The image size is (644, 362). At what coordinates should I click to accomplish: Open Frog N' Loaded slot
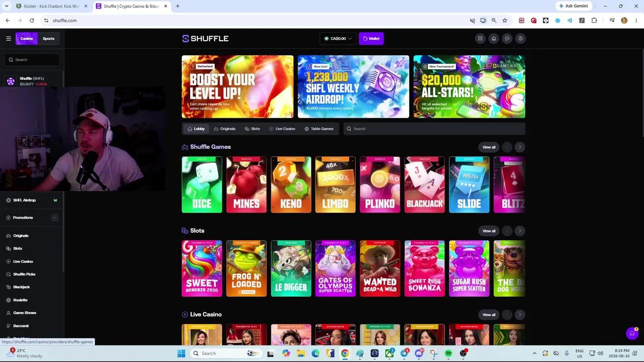247,268
